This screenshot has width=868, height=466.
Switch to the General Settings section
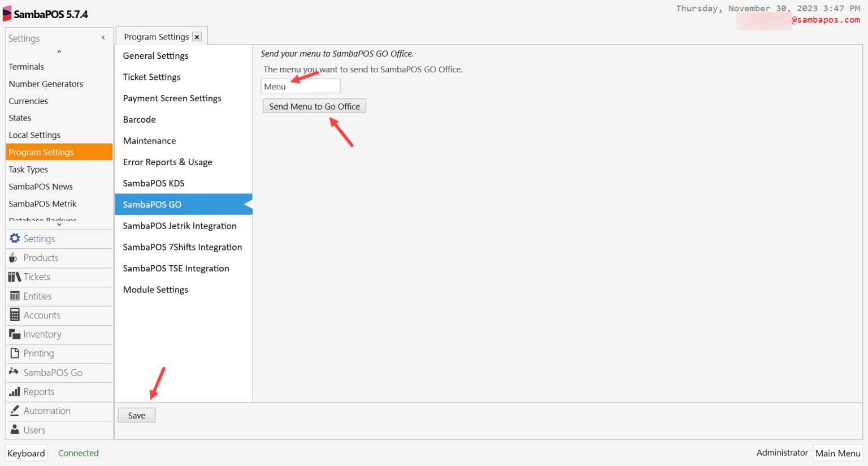click(x=155, y=55)
